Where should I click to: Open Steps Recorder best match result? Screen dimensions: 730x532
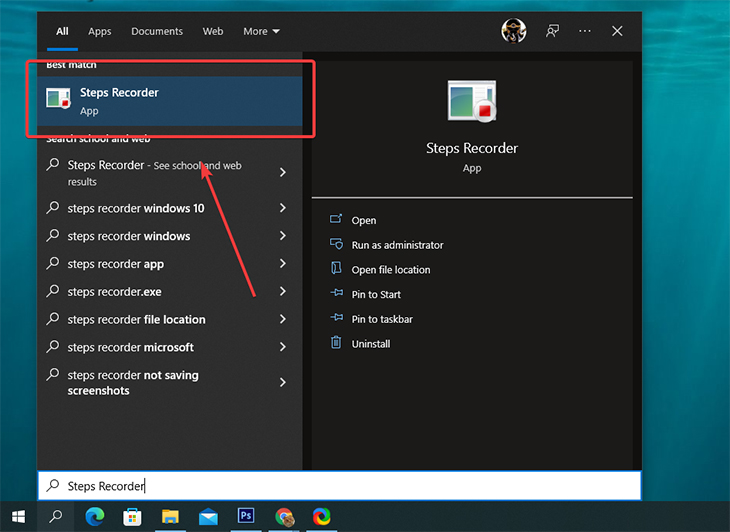click(x=170, y=101)
